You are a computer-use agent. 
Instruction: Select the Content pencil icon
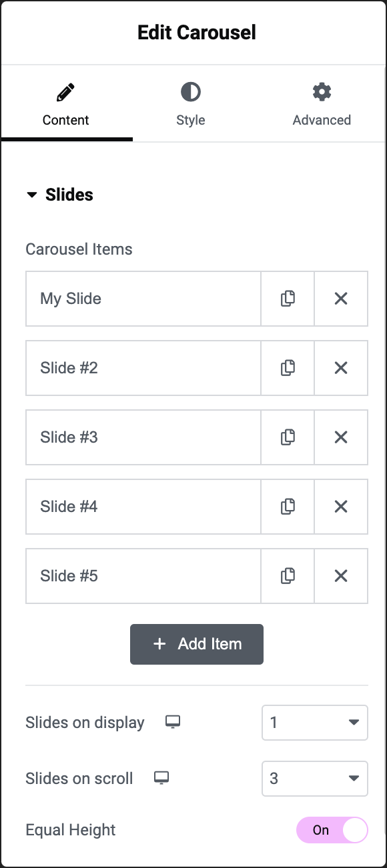pyautogui.click(x=65, y=91)
